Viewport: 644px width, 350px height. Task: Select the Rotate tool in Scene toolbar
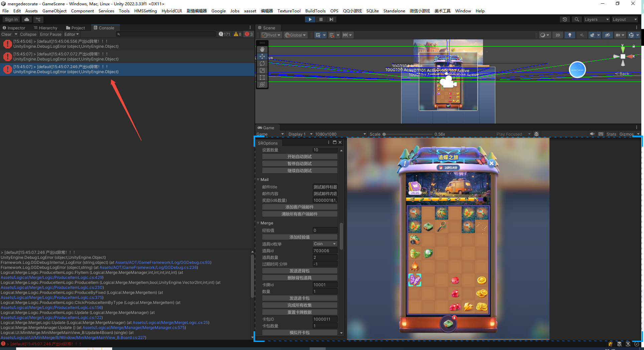[262, 63]
